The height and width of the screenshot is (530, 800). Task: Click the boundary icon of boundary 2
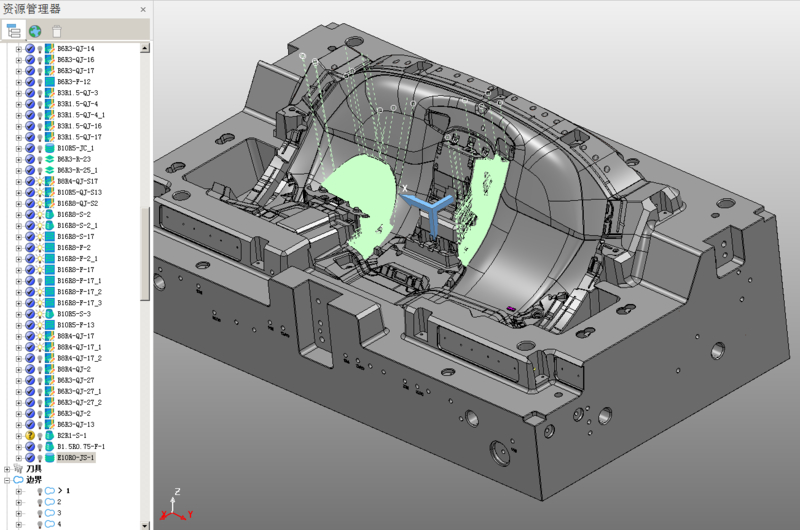click(49, 502)
